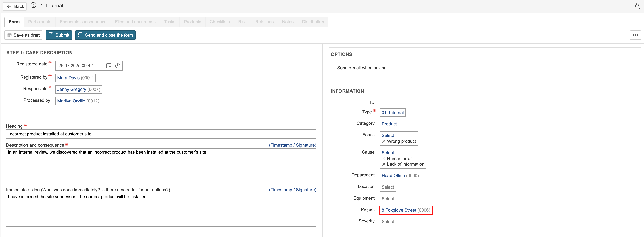Remove 'Lack of information' via X icon
The width and height of the screenshot is (644, 237).
(384, 164)
